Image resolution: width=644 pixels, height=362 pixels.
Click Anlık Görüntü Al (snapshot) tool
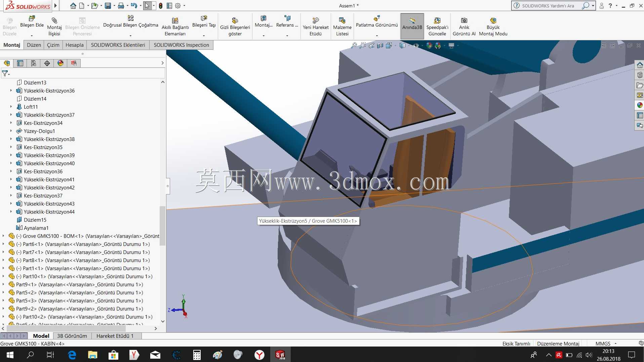tap(464, 26)
